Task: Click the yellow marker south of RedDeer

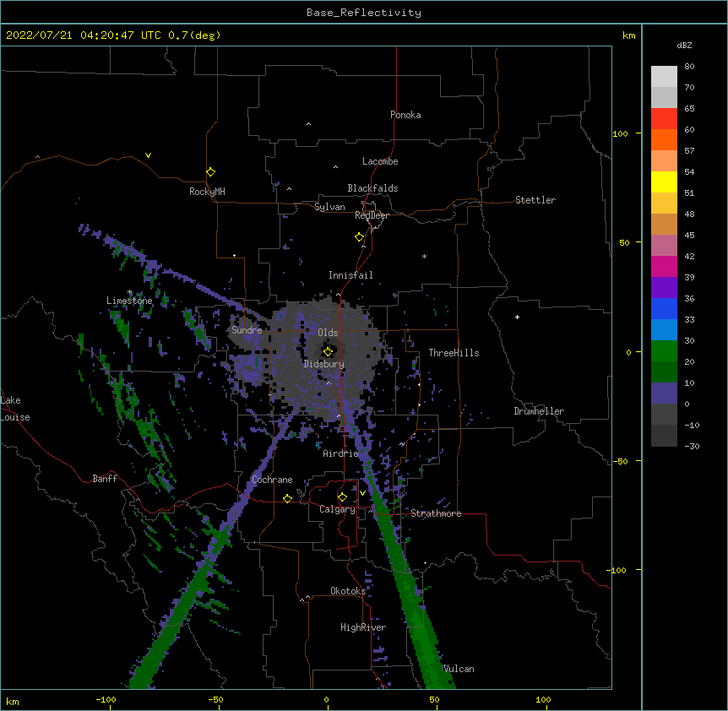Action: tap(360, 237)
